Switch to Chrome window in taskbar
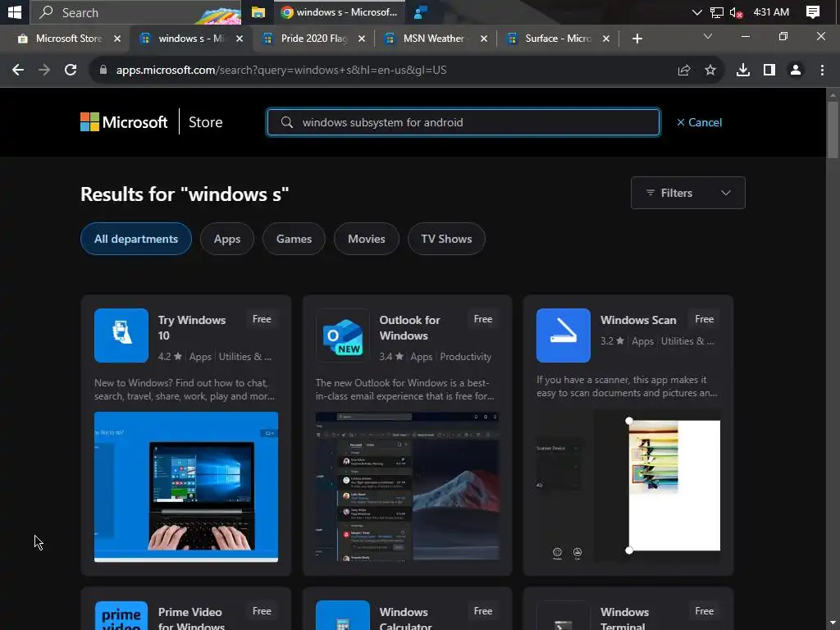This screenshot has width=840, height=630. click(x=340, y=11)
